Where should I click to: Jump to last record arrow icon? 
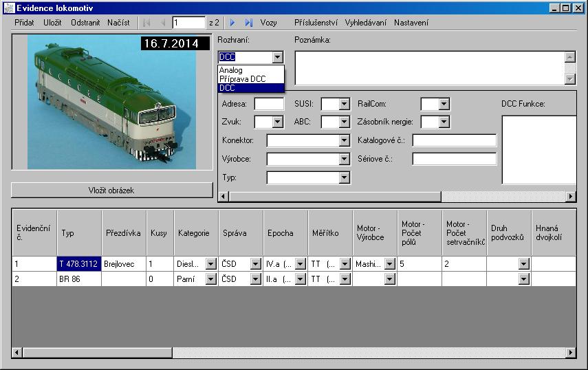click(x=248, y=23)
